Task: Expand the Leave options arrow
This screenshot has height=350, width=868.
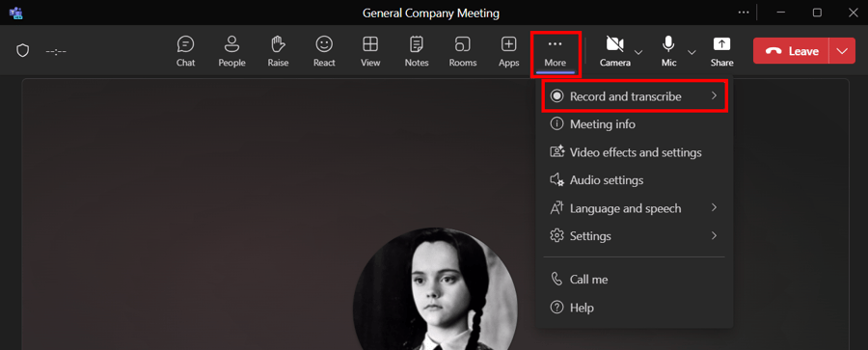Action: (842, 51)
